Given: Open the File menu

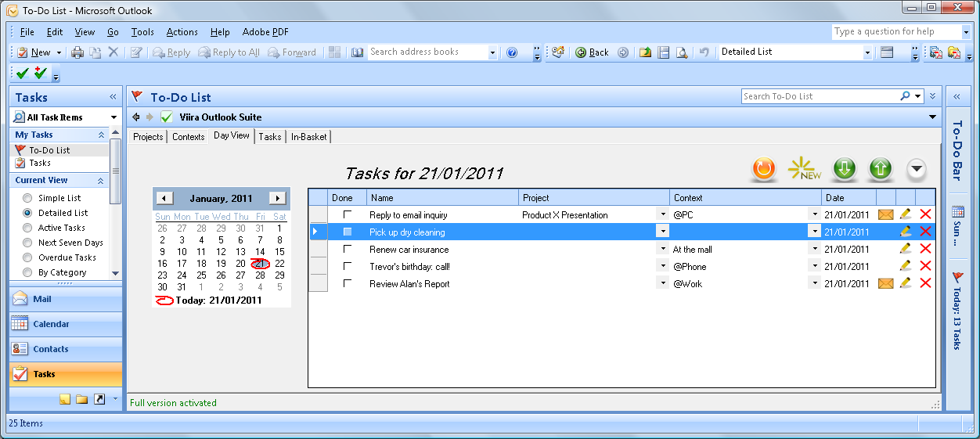Looking at the screenshot, I should point(27,32).
